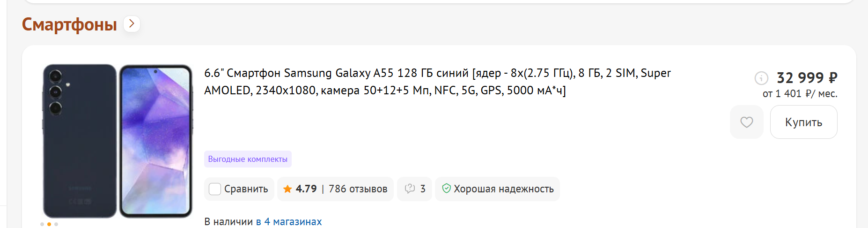Click the info icon beside the price
The height and width of the screenshot is (228, 868).
tap(761, 78)
